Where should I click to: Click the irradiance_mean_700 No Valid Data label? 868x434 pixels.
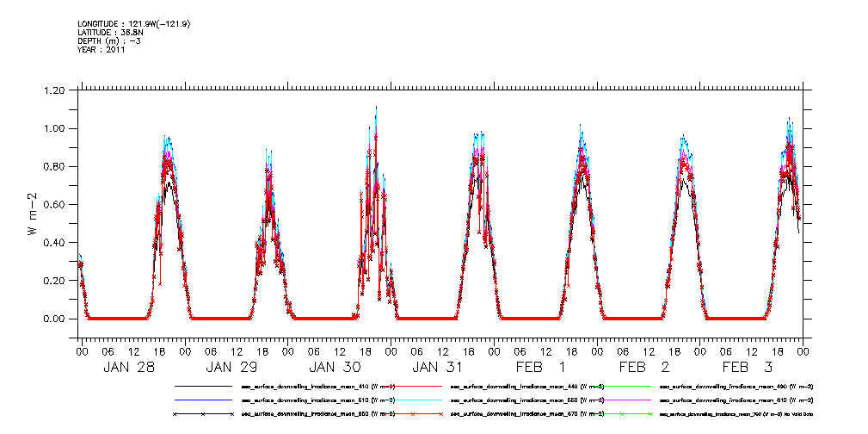[x=736, y=414]
